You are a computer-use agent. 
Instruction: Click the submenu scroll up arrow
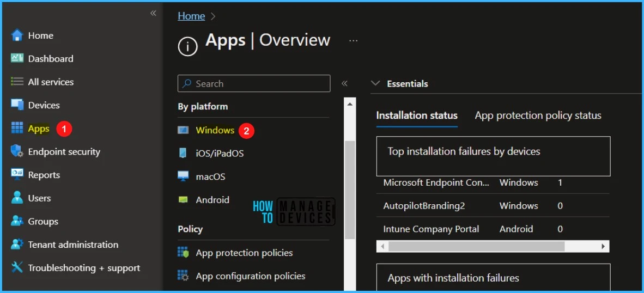350,104
